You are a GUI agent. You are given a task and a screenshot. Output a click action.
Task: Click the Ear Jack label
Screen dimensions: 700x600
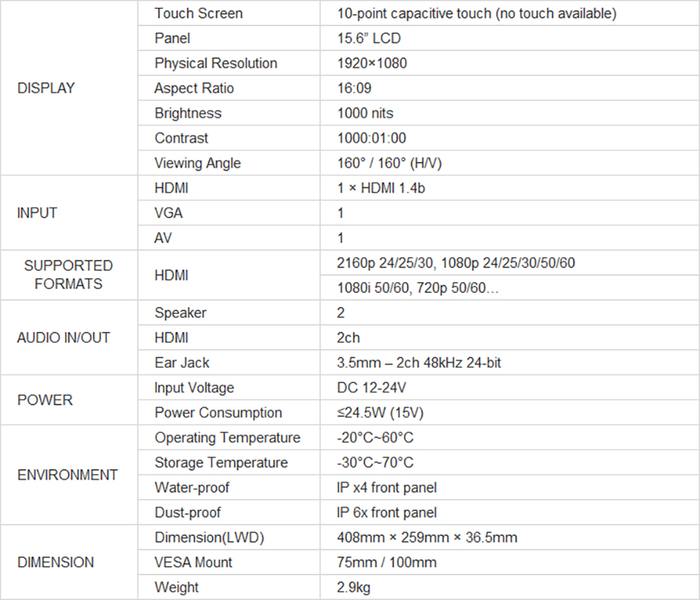pos(182,362)
